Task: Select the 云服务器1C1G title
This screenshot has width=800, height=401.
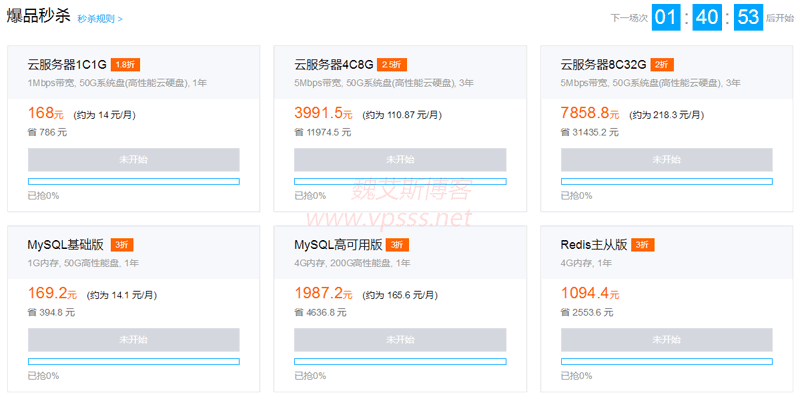Action: click(x=67, y=65)
